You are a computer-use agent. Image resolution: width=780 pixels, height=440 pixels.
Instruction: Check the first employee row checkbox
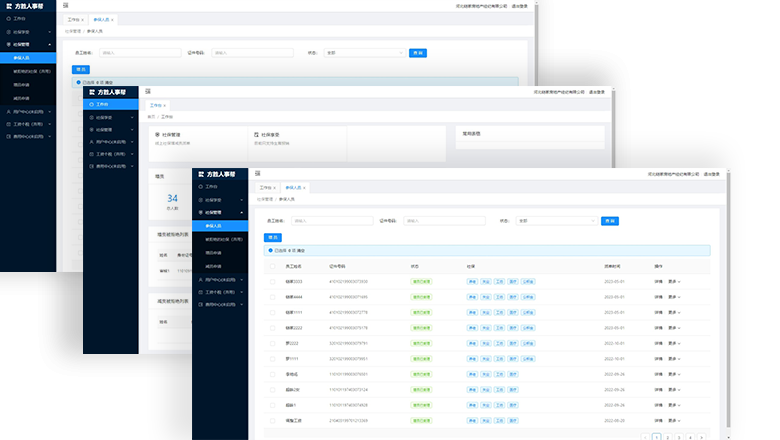tap(273, 282)
